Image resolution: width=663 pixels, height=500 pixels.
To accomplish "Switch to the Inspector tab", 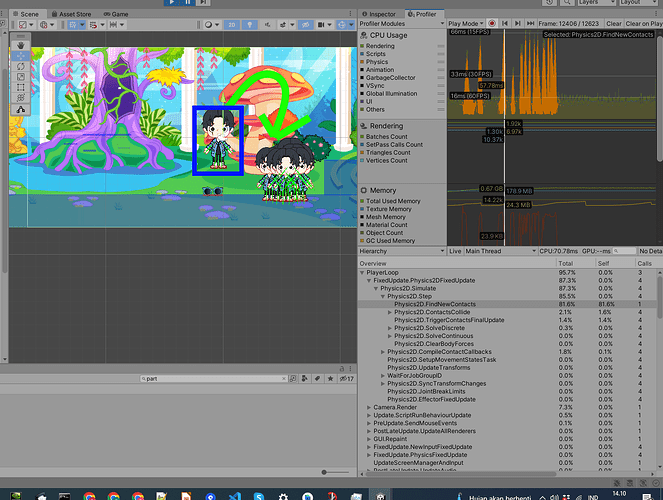I will [x=379, y=14].
